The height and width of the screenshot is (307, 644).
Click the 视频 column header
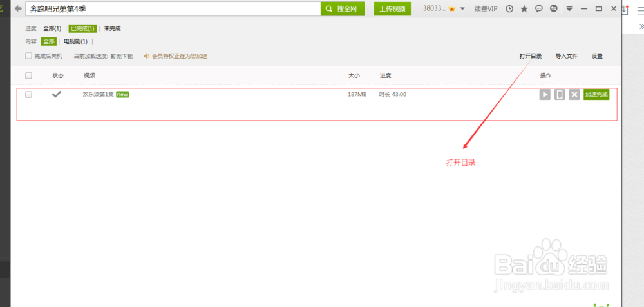click(x=89, y=75)
